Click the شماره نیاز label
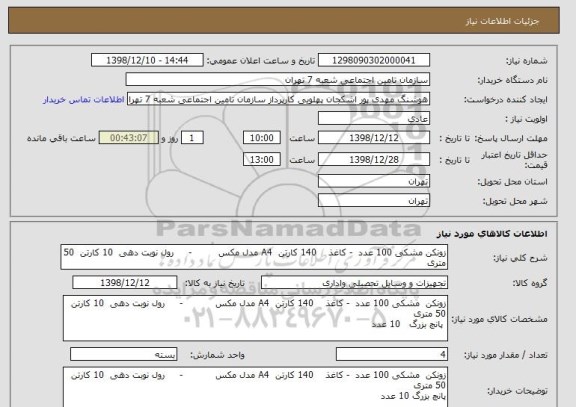Screen dimensions: 576x407 527,61
